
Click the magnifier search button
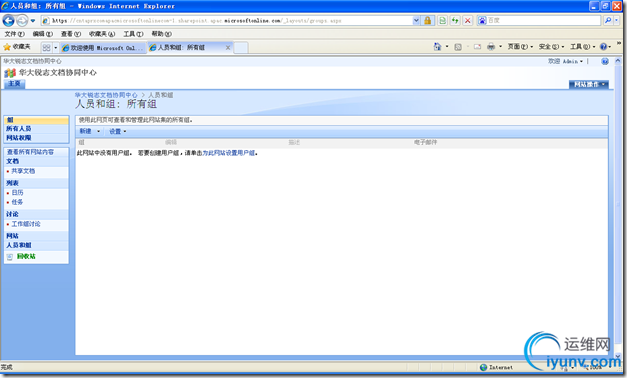pyautogui.click(x=608, y=20)
